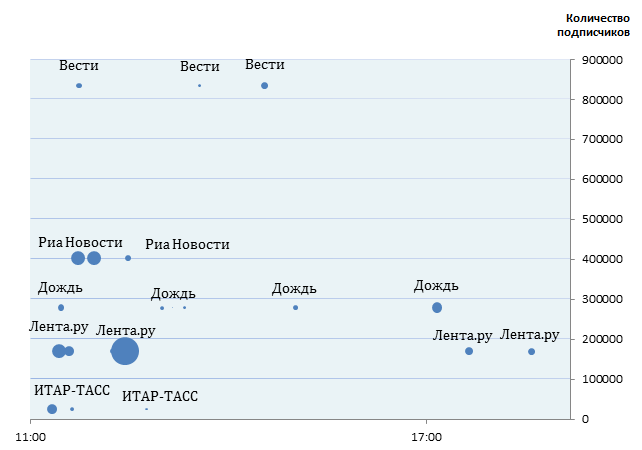This screenshot has height=450, width=642.
Task: Click the 500000 axis value
Action: point(603,219)
